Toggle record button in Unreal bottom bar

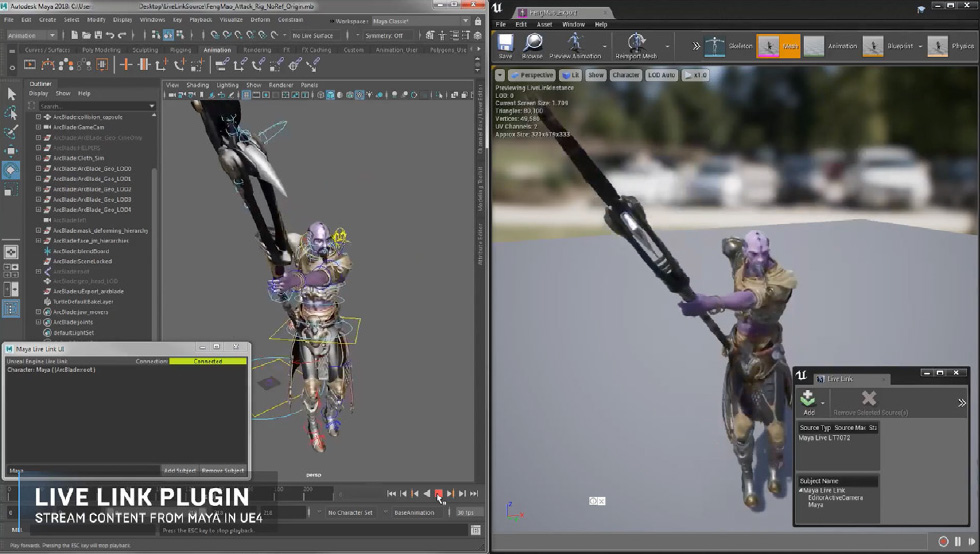[x=942, y=541]
